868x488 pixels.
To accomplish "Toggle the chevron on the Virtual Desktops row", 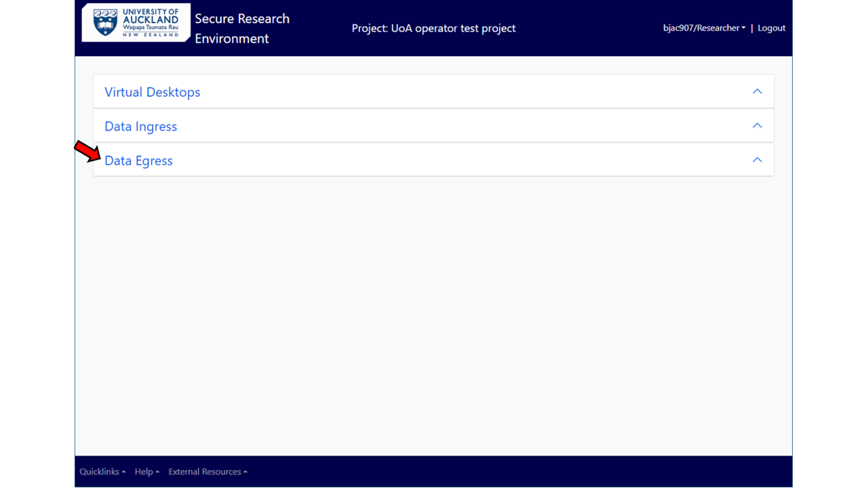I will 757,91.
